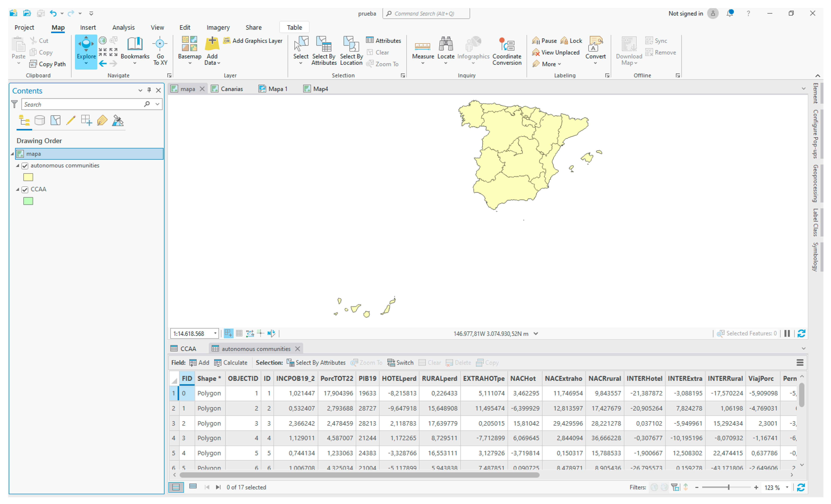Click Calculate field button
831x504 pixels.
(x=231, y=363)
